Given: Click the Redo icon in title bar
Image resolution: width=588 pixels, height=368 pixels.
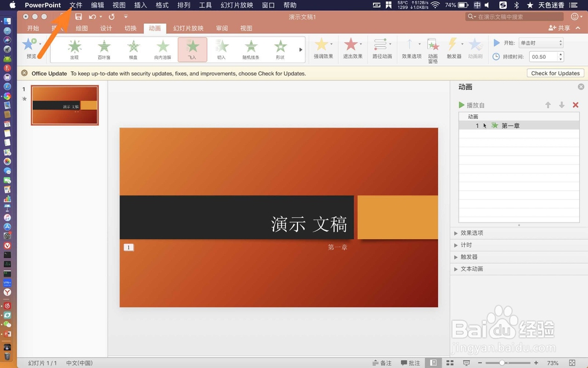Looking at the screenshot, I should point(111,16).
